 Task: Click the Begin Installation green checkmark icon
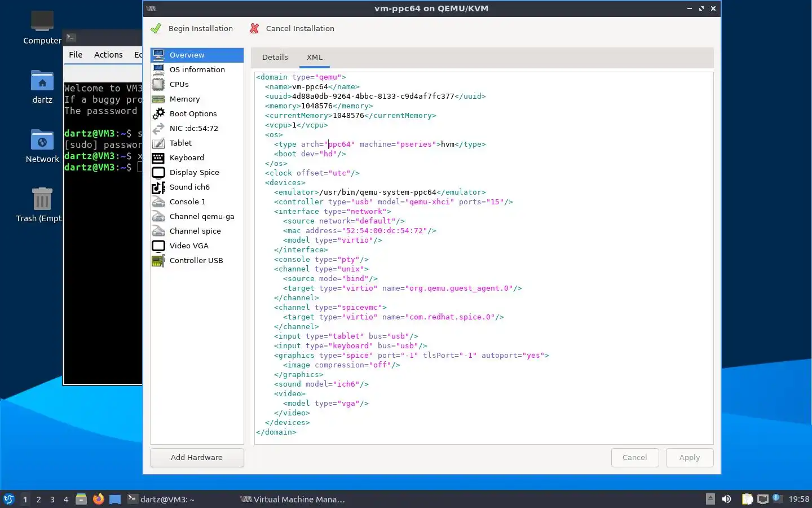[x=156, y=28]
